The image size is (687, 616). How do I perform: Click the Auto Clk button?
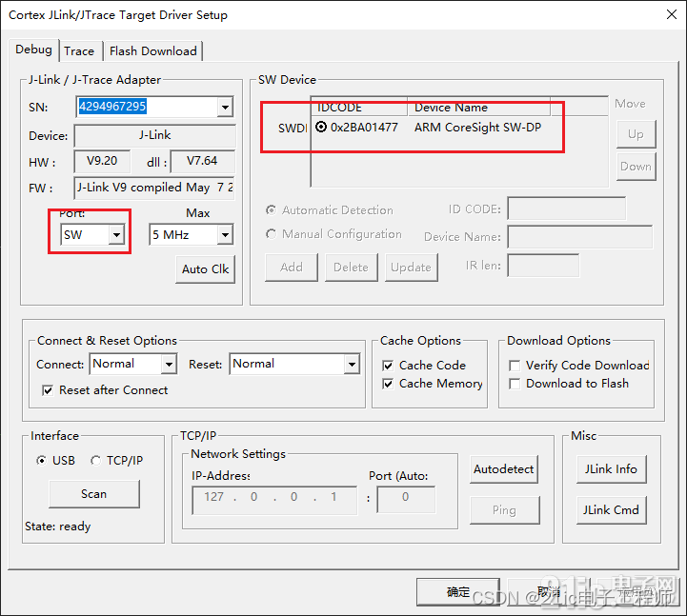point(205,268)
